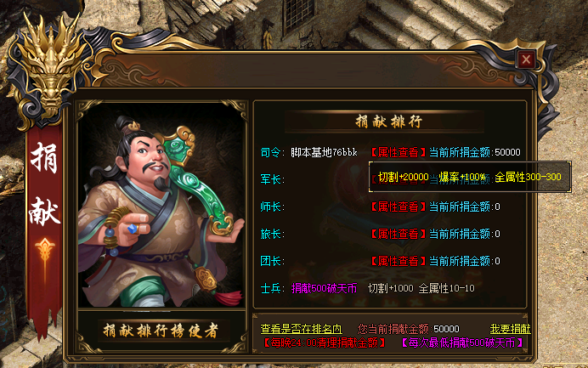Click the 捐献排行榜使者 nameplate
Screen dimensions: 588x368
click(161, 331)
